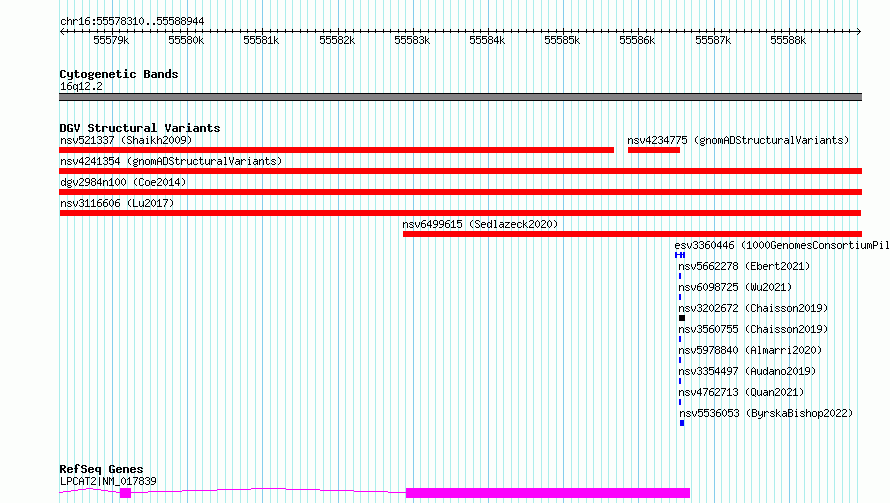Viewport: 890px width, 503px height.
Task: Click blue marker under nsv6098725
Action: (x=680, y=297)
